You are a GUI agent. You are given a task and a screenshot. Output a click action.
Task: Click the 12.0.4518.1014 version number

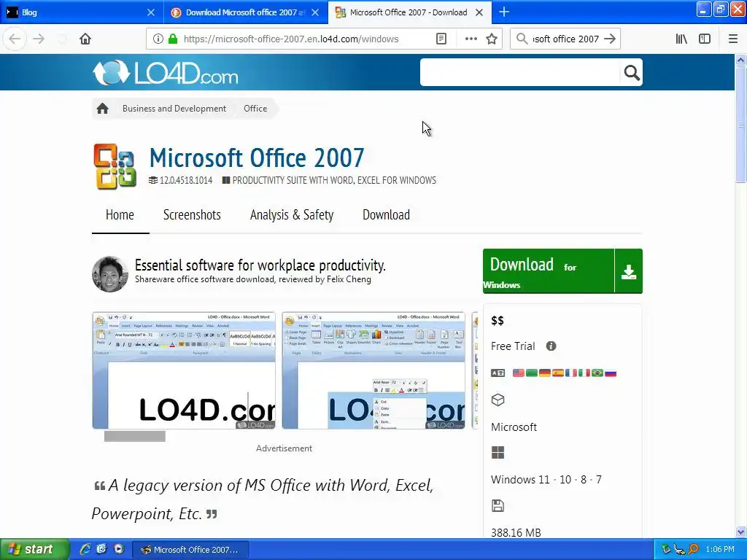coord(186,180)
